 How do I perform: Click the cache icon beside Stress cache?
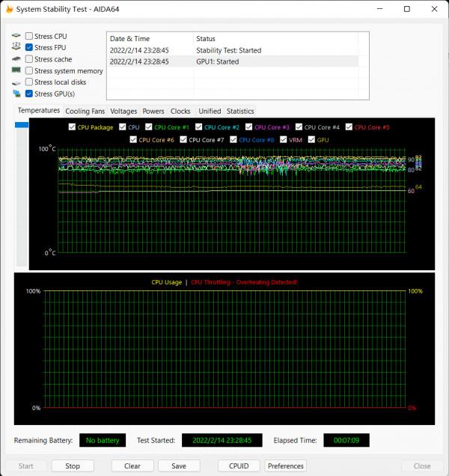(16, 59)
